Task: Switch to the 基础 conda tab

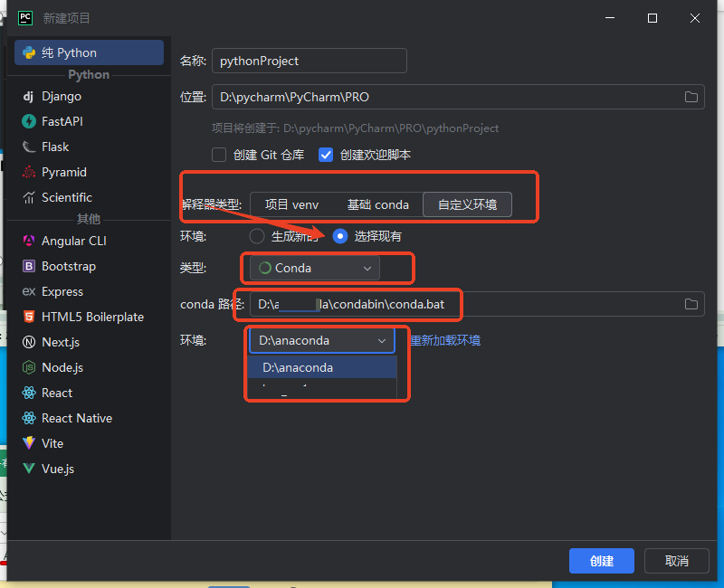Action: pyautogui.click(x=377, y=204)
